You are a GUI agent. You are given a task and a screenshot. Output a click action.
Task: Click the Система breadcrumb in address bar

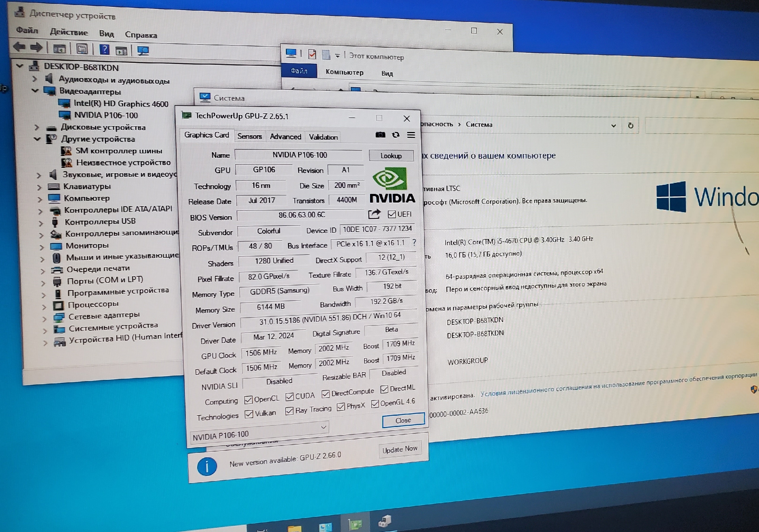click(479, 125)
